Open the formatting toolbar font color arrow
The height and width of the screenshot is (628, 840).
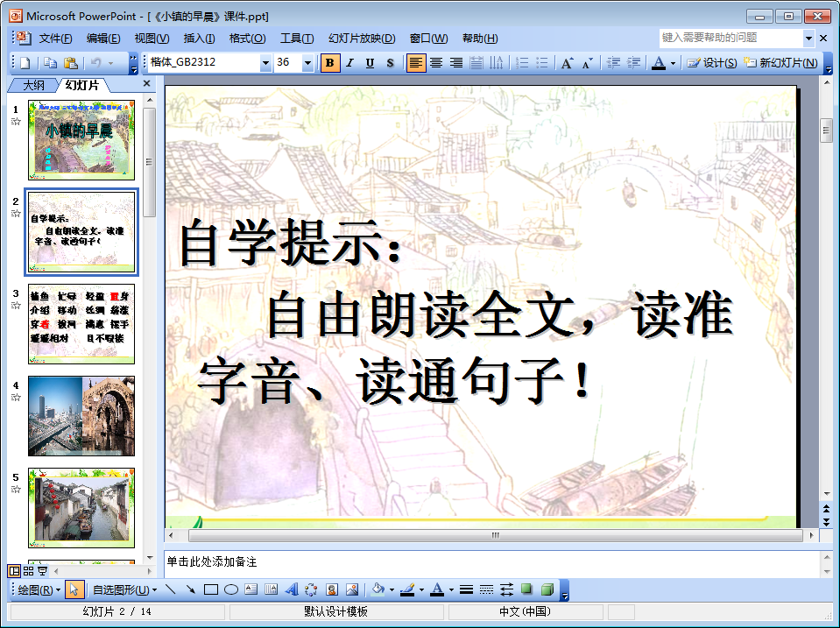click(673, 63)
